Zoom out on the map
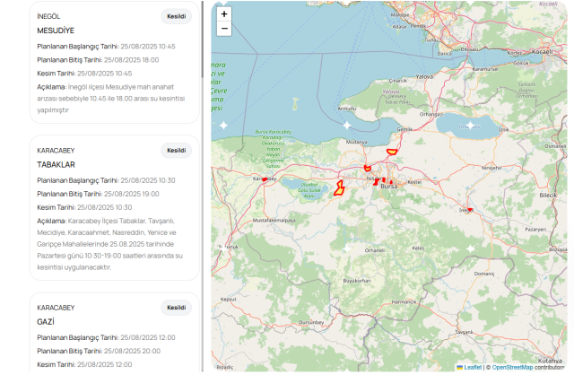This screenshot has width=574, height=392. (224, 30)
